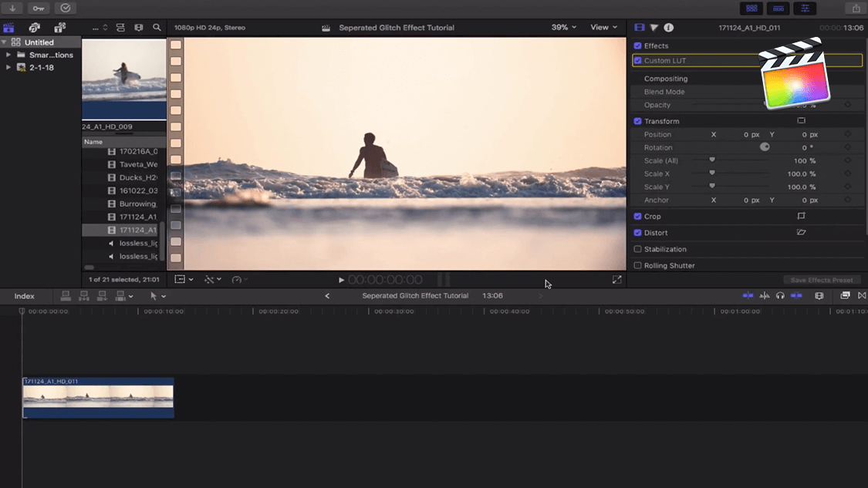Click the Scale (All) slider handle

(712, 160)
